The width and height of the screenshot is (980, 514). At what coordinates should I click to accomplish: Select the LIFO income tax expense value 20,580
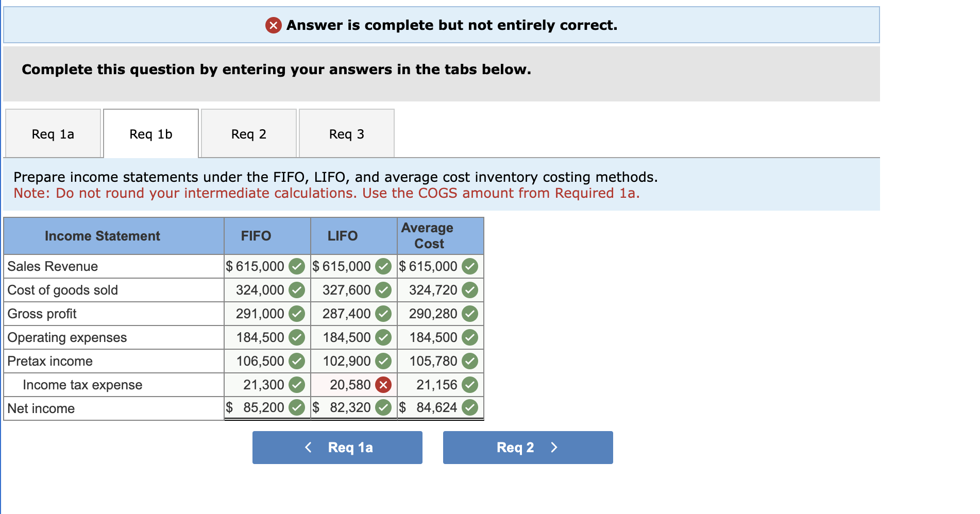pyautogui.click(x=350, y=384)
